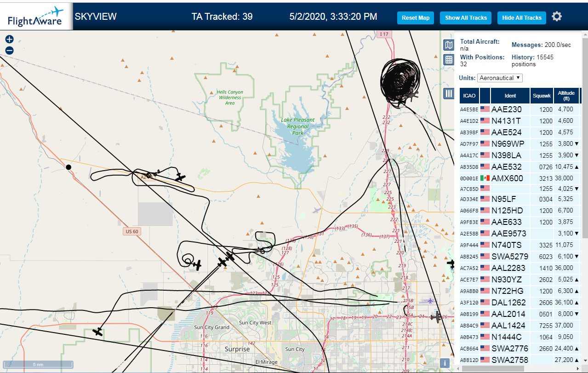588x373 pixels.
Task: Select the purple aircraft icon near exit 215A
Action: 430,301
